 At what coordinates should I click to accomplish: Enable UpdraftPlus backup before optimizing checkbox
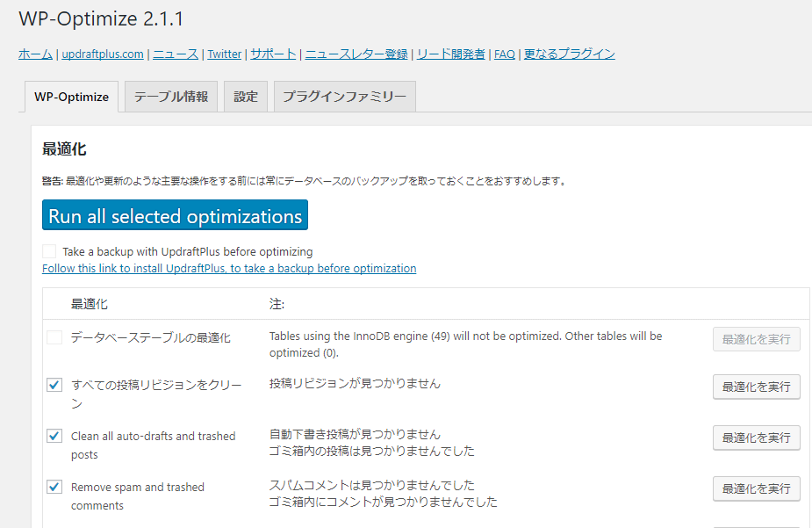[49, 251]
